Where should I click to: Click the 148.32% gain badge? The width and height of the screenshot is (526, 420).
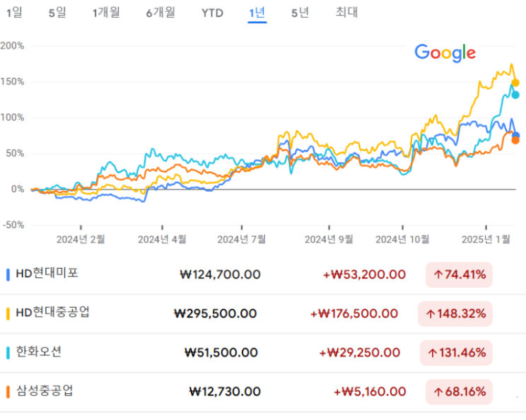pos(455,314)
